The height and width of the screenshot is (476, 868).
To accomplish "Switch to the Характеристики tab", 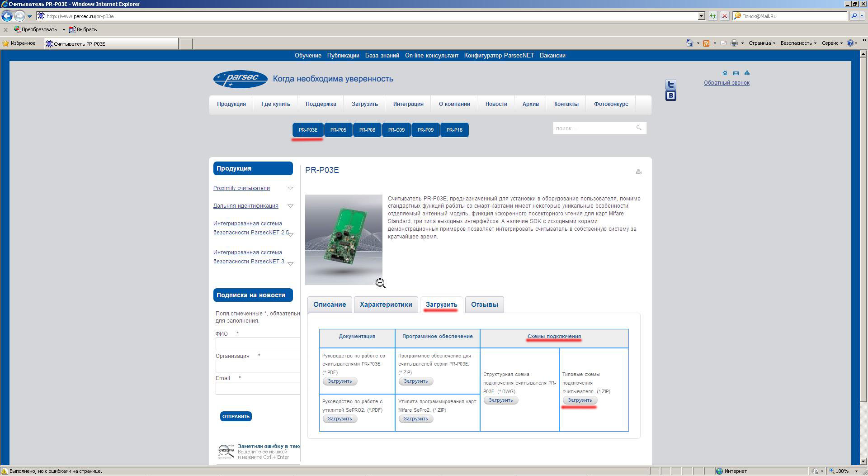I will click(386, 305).
